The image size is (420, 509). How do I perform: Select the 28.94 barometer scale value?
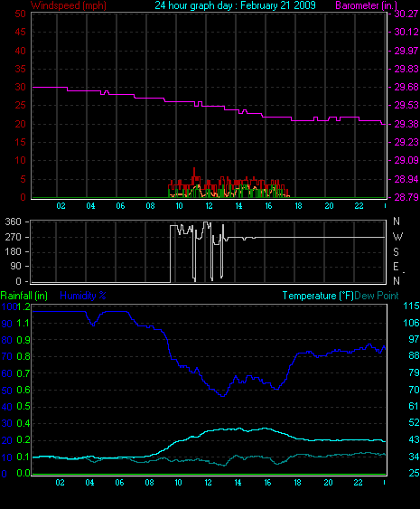point(406,179)
